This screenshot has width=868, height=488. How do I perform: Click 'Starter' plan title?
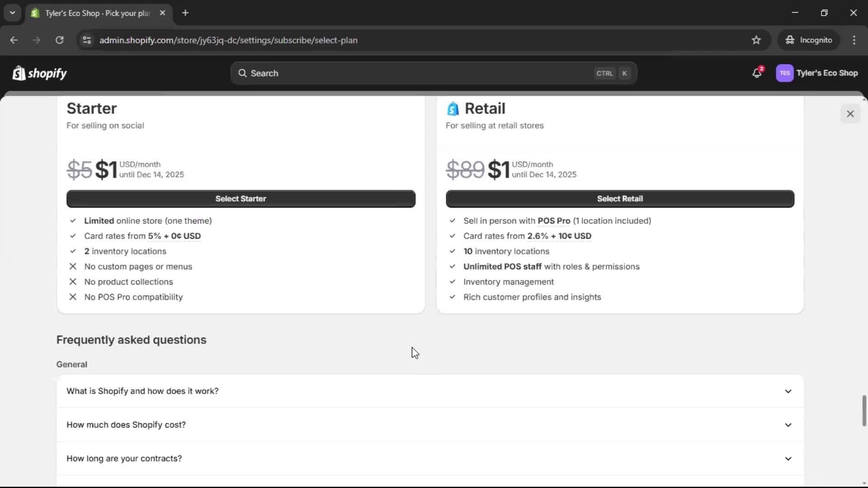click(x=91, y=108)
